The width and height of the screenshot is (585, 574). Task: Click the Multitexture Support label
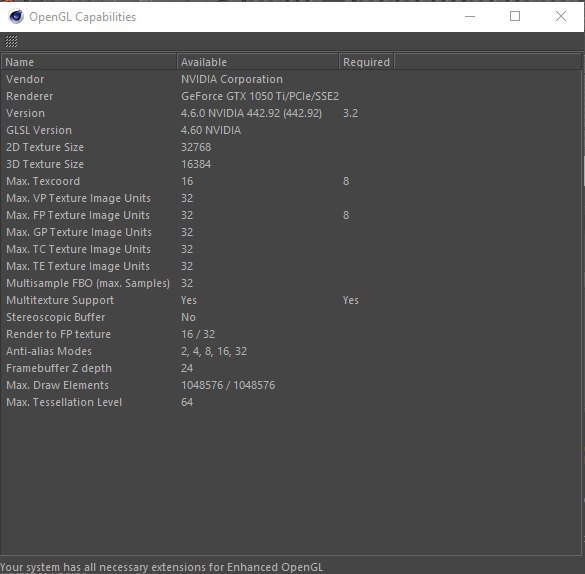60,300
